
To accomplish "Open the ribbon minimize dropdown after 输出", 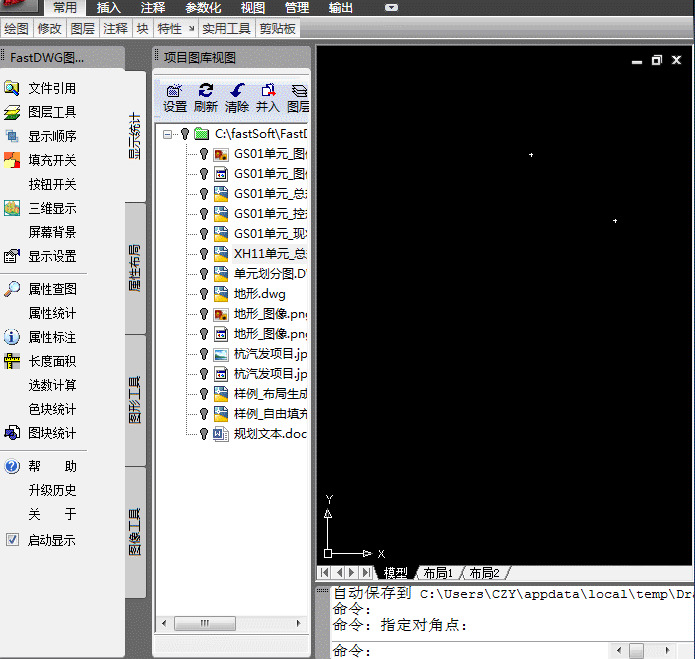I will pos(391,8).
